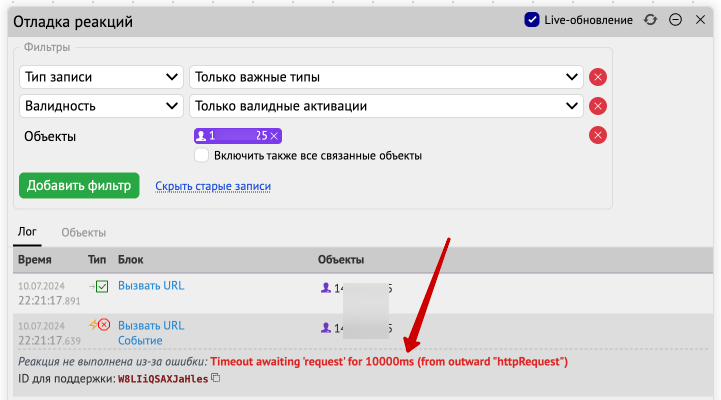Copy the support ID to clipboard
This screenshot has width=721, height=400.
(x=215, y=378)
